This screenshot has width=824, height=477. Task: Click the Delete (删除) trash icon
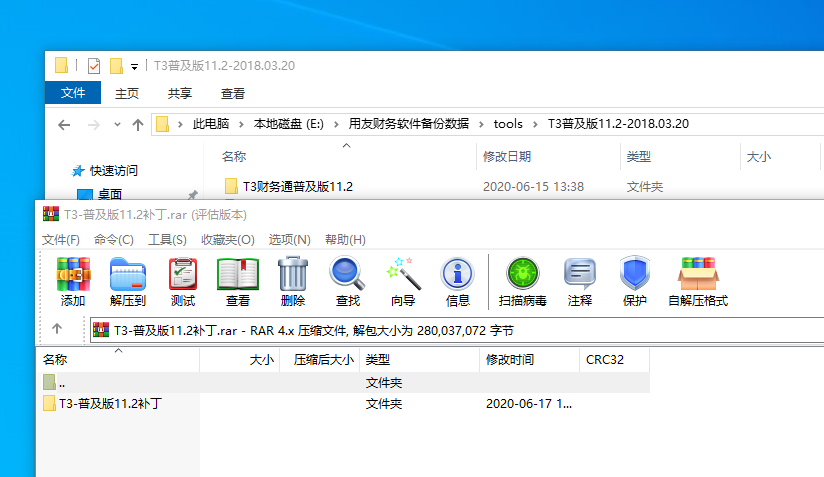pyautogui.click(x=293, y=274)
